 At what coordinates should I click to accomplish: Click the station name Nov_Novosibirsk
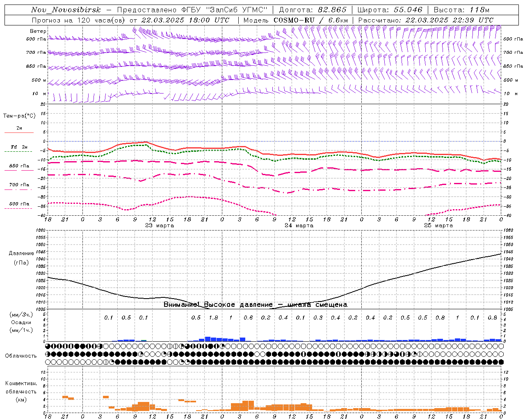point(66,10)
